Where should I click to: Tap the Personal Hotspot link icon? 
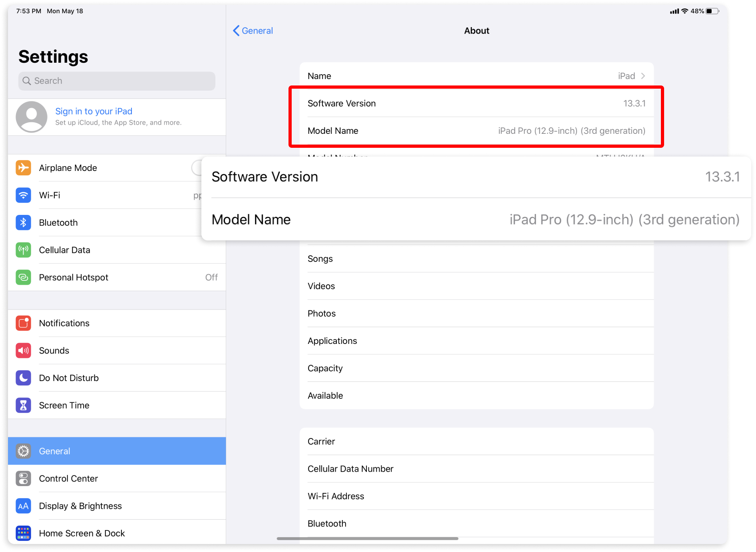tap(24, 277)
